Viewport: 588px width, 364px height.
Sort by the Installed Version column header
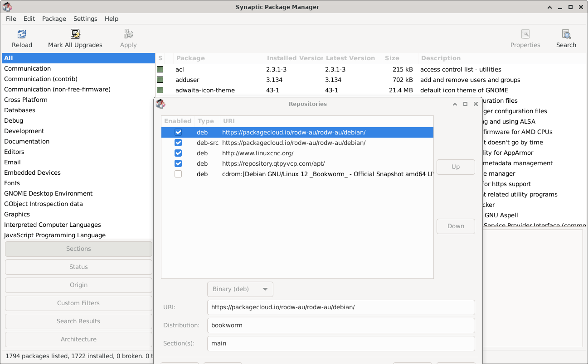(x=293, y=58)
